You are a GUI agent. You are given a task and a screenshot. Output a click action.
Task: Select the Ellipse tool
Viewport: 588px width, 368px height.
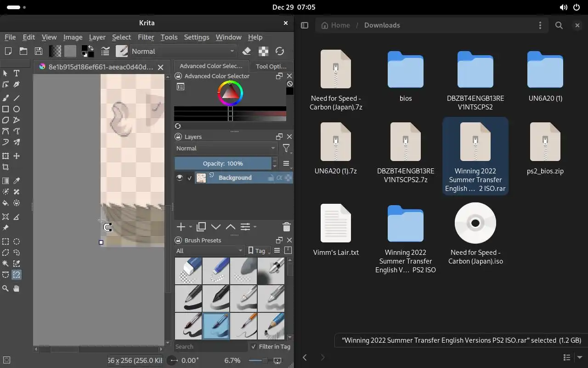17,109
